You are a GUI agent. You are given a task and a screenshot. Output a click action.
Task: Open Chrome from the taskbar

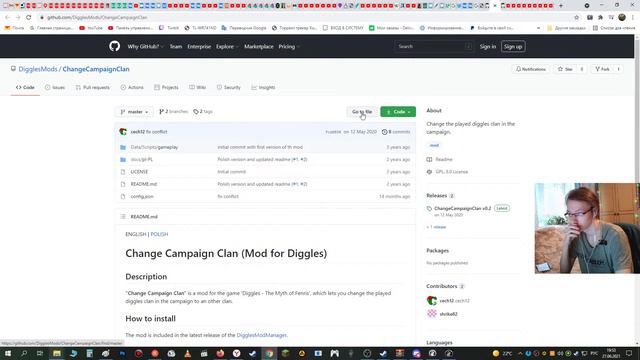(269, 353)
